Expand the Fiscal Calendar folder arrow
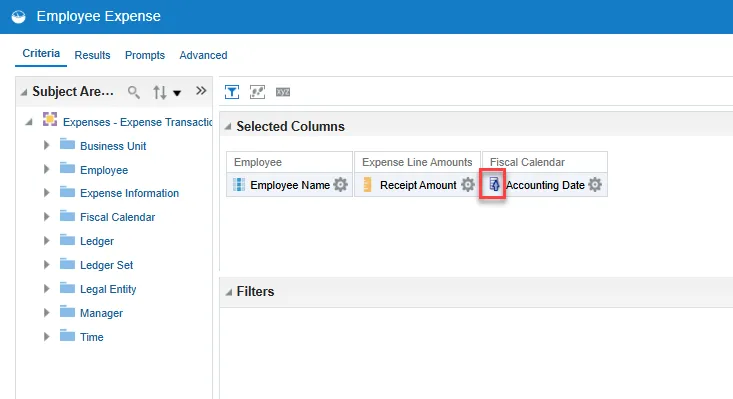This screenshot has width=733, height=399. click(46, 217)
